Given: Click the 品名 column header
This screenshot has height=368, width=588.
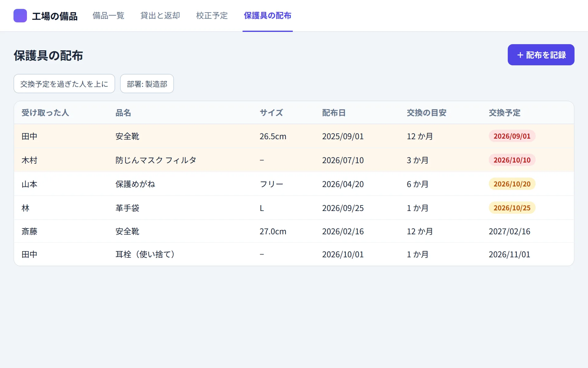Looking at the screenshot, I should tap(123, 113).
